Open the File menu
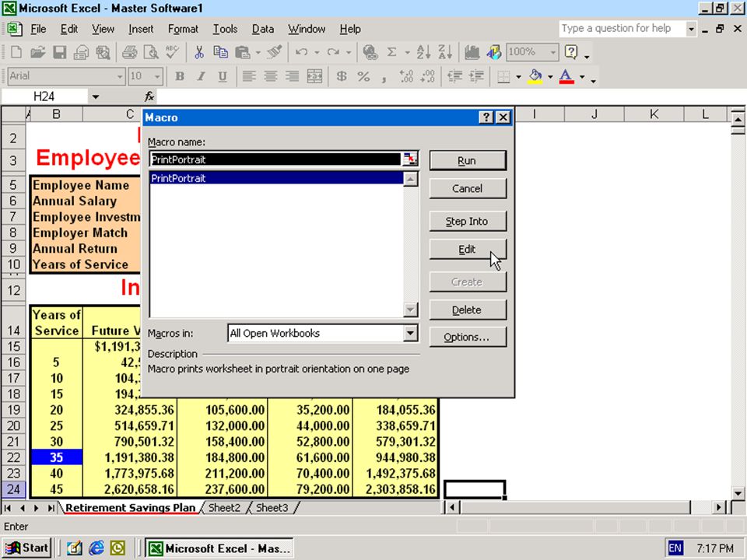This screenshot has width=747, height=560. pyautogui.click(x=38, y=29)
